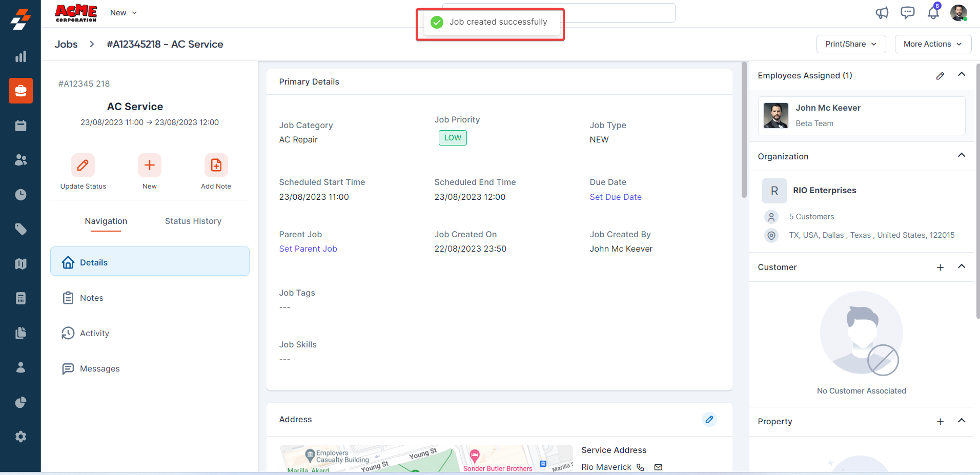Screen dimensions: 980x475
Task: Edit assigned employees pencil icon
Action: (940, 76)
